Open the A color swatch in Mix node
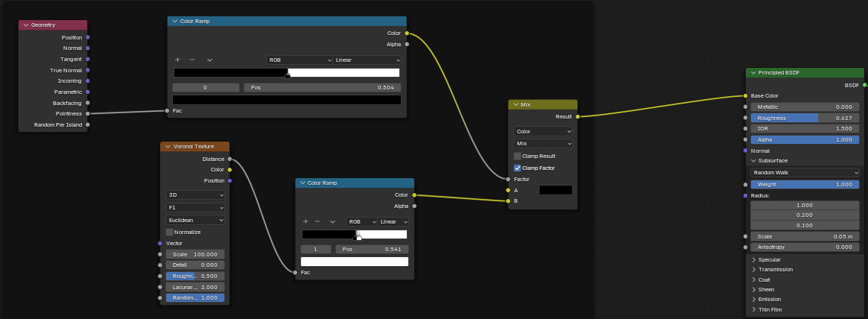This screenshot has height=319, width=868. (x=555, y=190)
